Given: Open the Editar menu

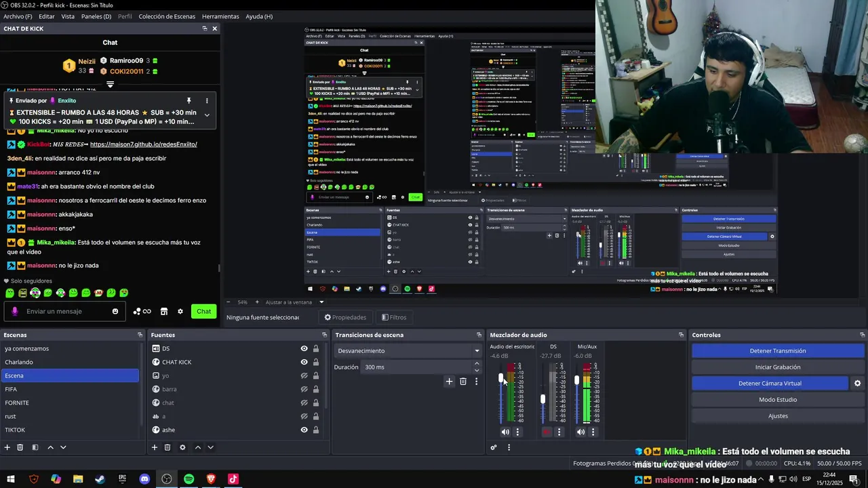Looking at the screenshot, I should coord(47,16).
